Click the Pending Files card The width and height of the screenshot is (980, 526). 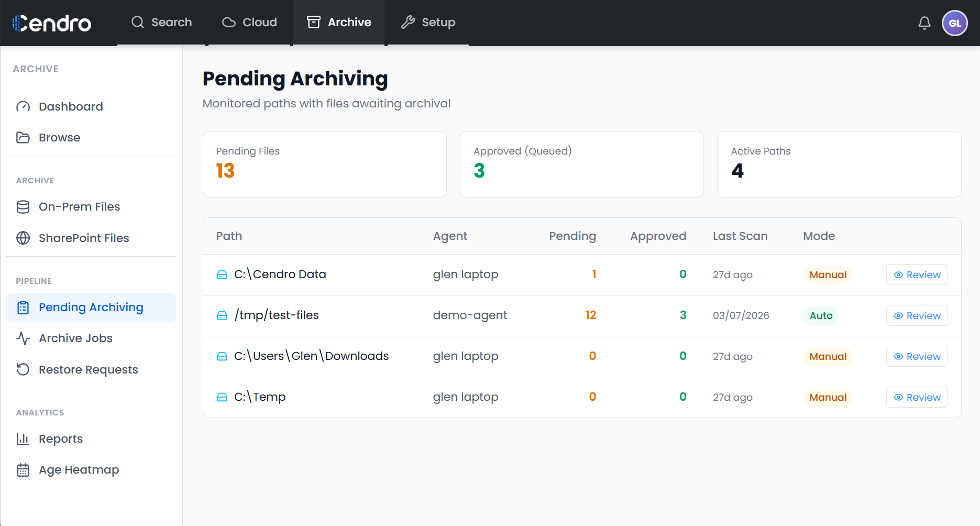(x=325, y=164)
